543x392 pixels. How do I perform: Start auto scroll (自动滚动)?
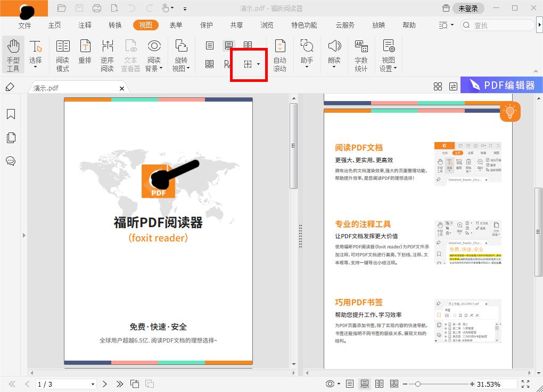click(280, 54)
